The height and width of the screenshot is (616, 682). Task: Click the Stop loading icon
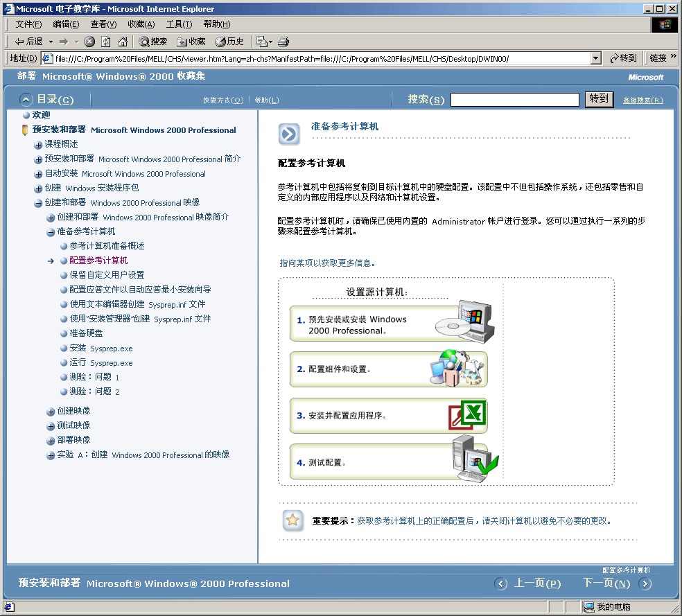point(89,42)
